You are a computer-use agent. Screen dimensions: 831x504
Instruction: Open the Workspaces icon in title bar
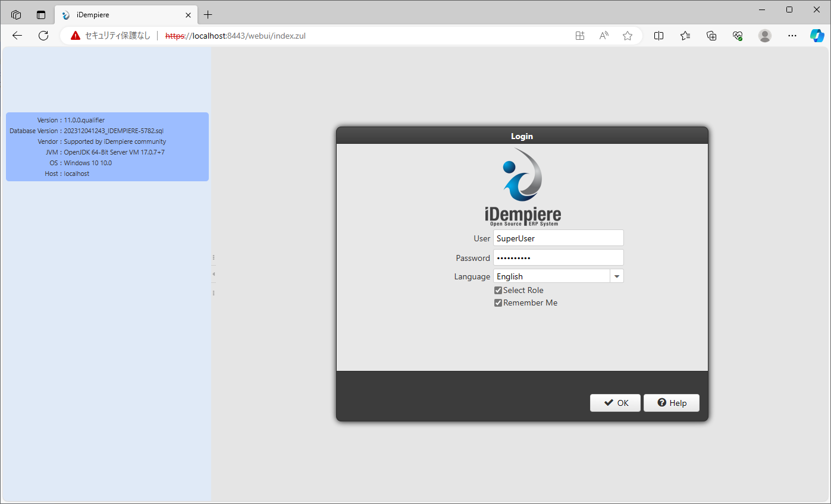[x=16, y=15]
